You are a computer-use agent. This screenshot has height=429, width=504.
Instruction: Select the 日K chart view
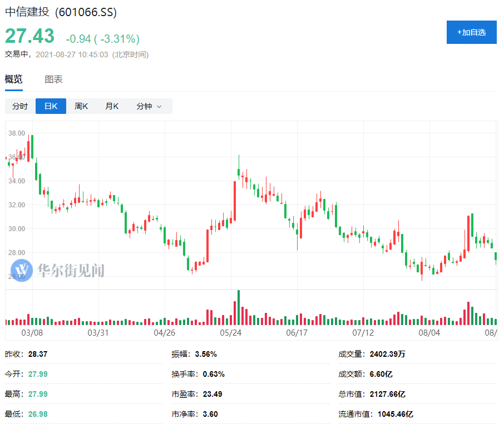pyautogui.click(x=51, y=106)
